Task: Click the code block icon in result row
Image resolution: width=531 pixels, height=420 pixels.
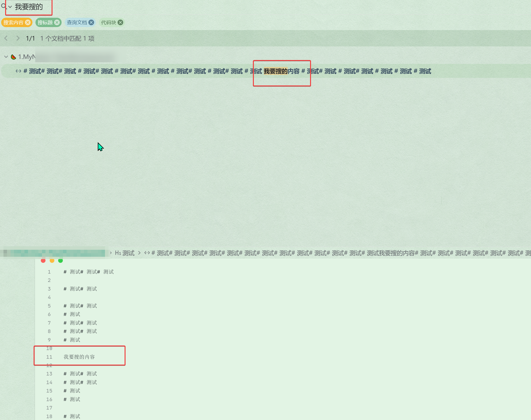Action: click(18, 71)
